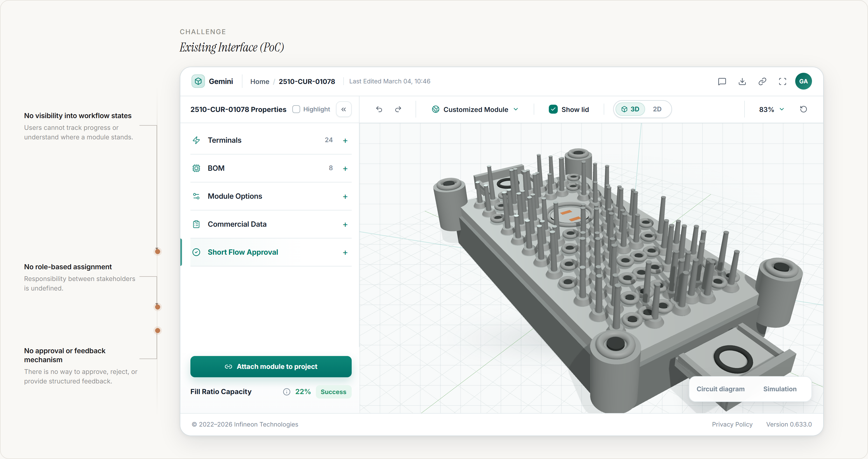Screen dimensions: 868x459
Task: Click the Module Options sliders icon
Action: pos(196,196)
